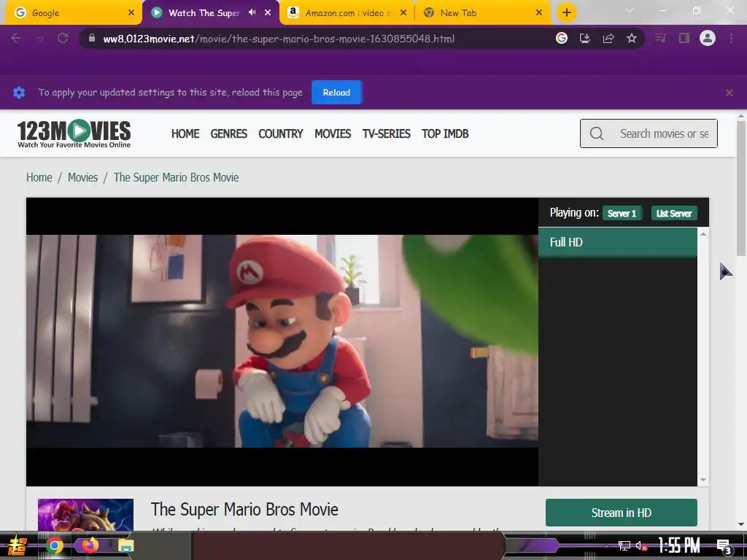The height and width of the screenshot is (560, 747).
Task: Switch to the Google tab
Action: pyautogui.click(x=74, y=13)
